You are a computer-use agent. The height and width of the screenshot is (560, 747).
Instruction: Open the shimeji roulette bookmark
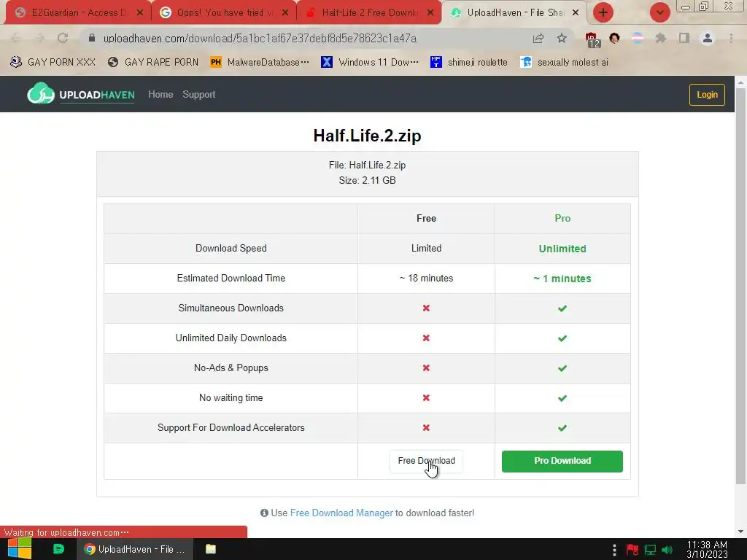pos(469,63)
